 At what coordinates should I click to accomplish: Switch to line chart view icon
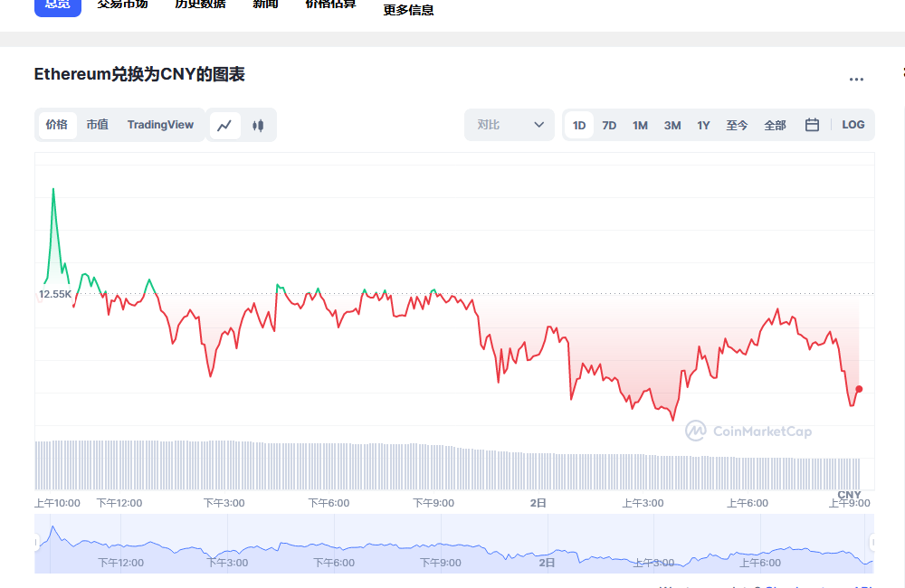(224, 125)
